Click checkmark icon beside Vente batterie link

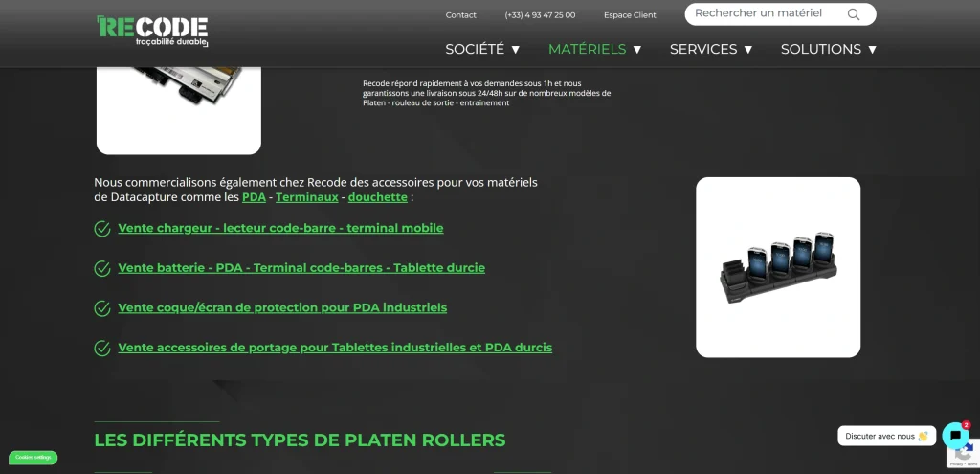102,269
